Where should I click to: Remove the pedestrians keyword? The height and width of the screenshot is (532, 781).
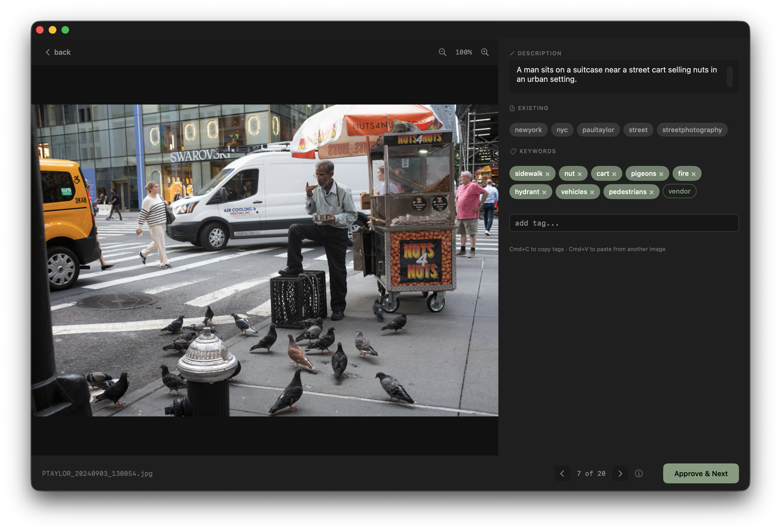pos(651,192)
